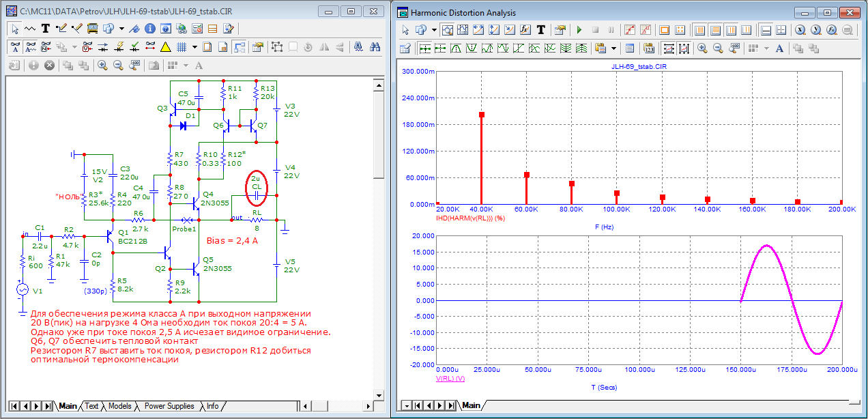Click last-page navigation arrow in analysis tabs
The height and width of the screenshot is (419, 868).
pyautogui.click(x=451, y=406)
